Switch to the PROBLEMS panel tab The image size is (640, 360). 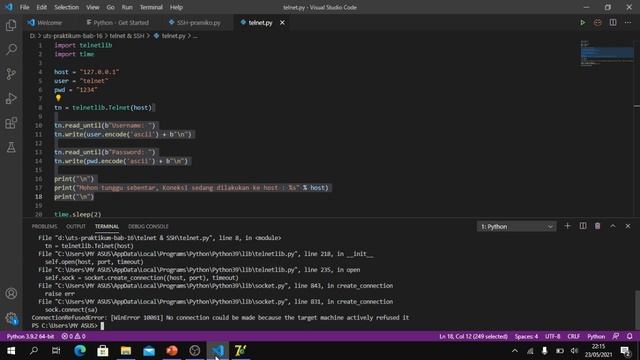click(x=44, y=227)
